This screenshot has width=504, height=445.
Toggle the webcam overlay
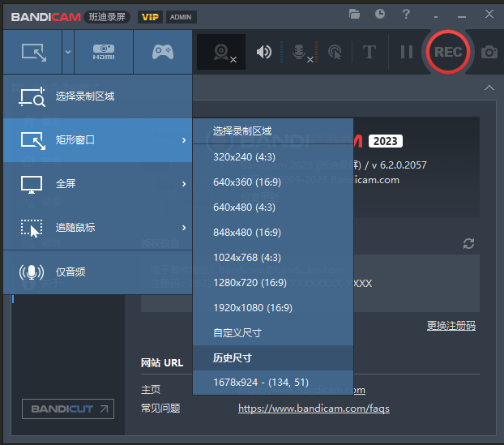[221, 52]
